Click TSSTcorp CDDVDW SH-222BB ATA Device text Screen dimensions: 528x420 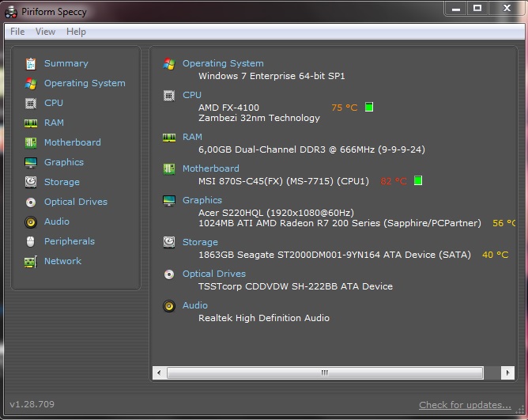[296, 286]
